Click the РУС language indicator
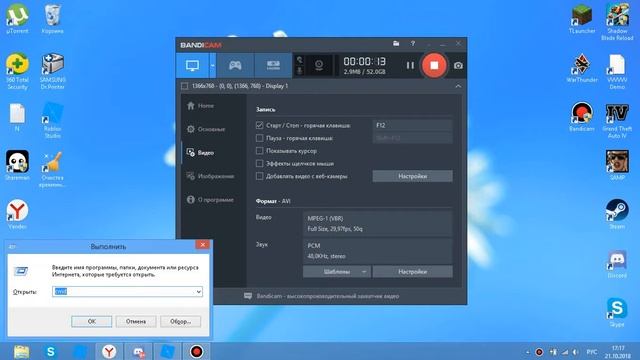 (592, 352)
